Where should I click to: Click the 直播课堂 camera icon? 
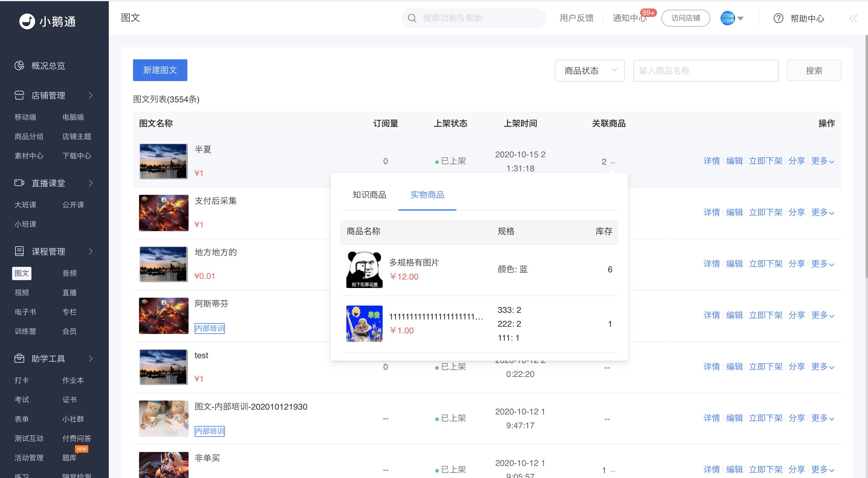point(19,183)
